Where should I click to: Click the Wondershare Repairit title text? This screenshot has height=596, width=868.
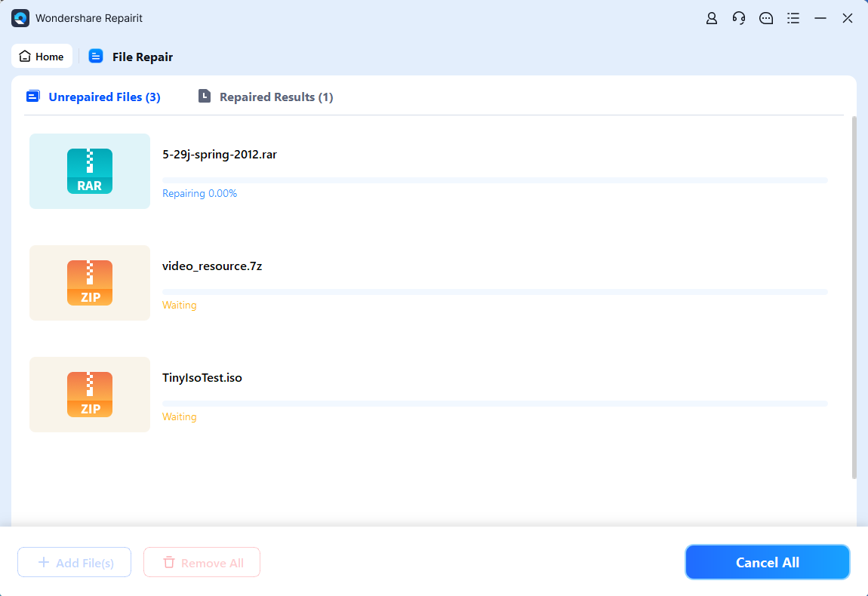[88, 18]
